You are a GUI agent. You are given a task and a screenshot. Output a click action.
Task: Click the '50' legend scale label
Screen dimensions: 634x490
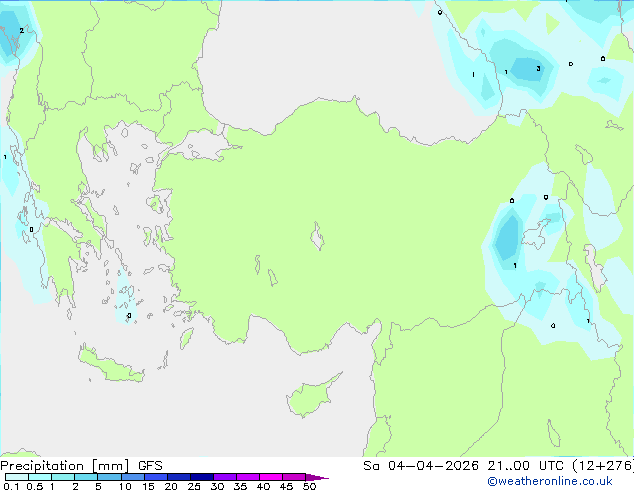(309, 486)
